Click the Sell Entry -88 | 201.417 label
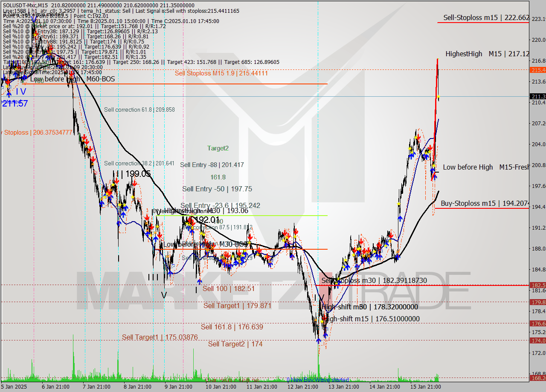 coord(212,164)
